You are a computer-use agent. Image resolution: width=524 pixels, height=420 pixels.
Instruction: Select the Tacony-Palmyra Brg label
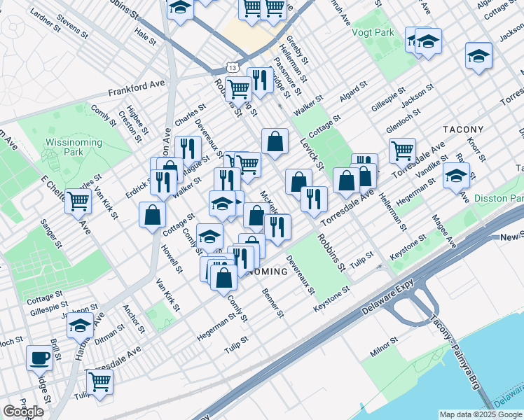click(455, 351)
